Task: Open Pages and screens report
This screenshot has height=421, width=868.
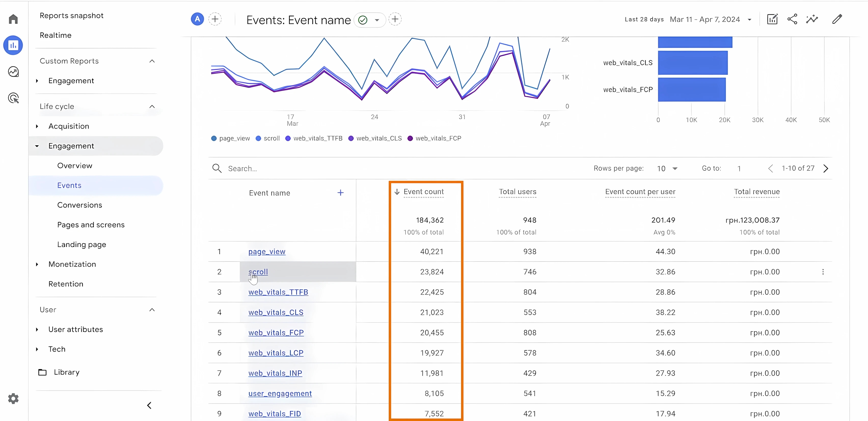Action: click(91, 225)
